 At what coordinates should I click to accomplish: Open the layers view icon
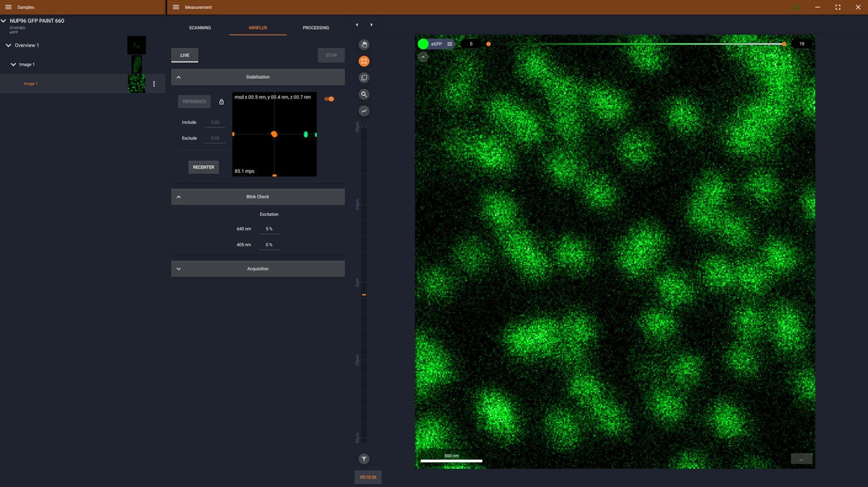point(364,77)
